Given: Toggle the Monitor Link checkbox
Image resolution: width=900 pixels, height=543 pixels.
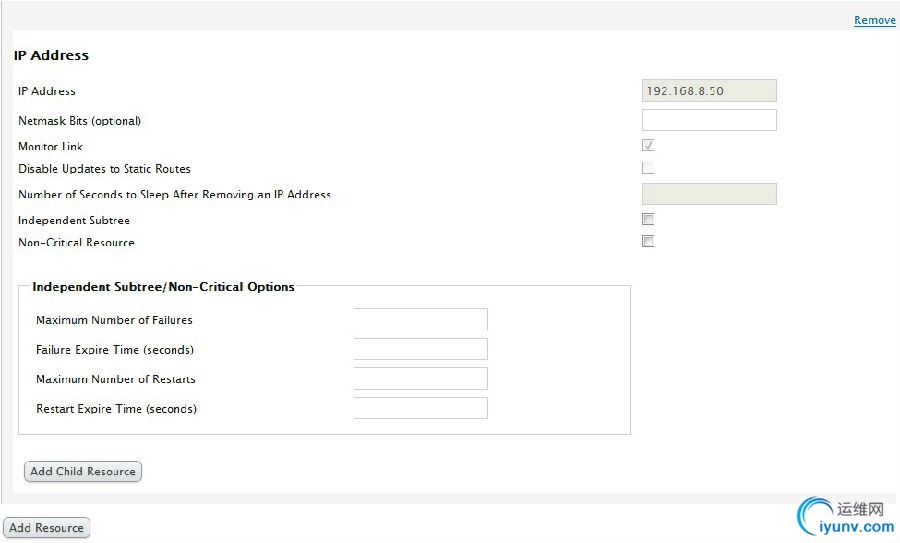Looking at the screenshot, I should 648,145.
